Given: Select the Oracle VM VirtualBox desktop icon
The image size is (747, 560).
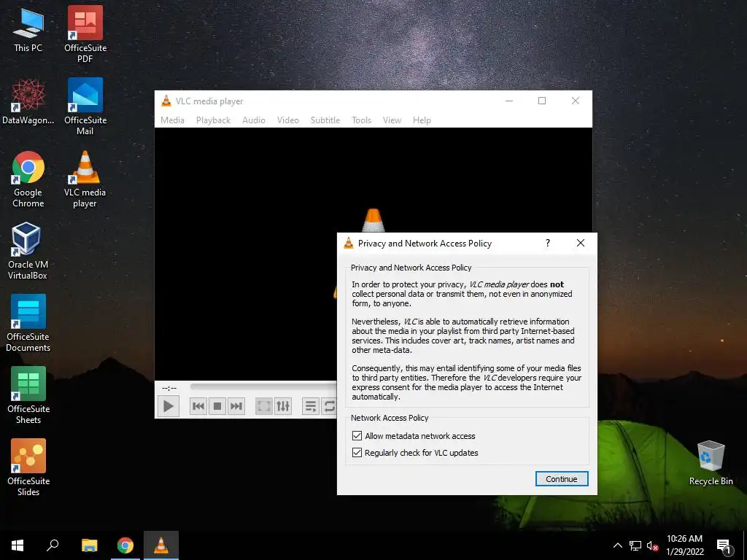Looking at the screenshot, I should pos(27,251).
